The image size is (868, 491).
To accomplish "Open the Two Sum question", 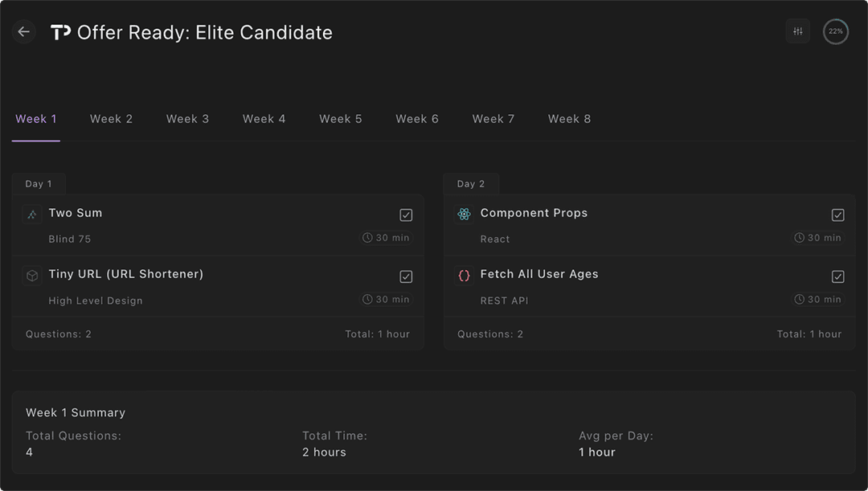I will click(x=76, y=213).
